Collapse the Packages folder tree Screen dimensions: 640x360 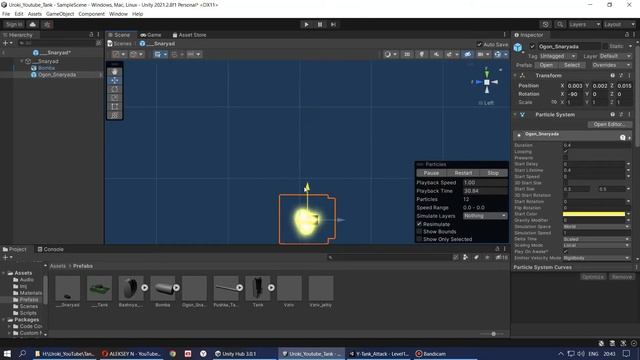4,320
